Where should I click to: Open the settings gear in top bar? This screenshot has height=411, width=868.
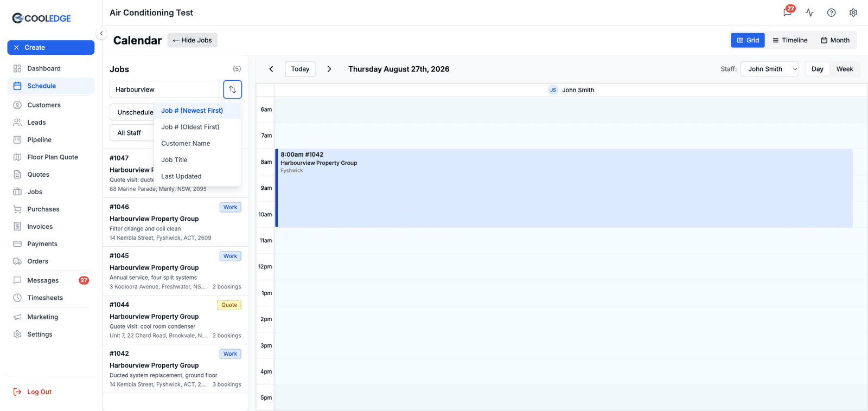click(x=853, y=12)
